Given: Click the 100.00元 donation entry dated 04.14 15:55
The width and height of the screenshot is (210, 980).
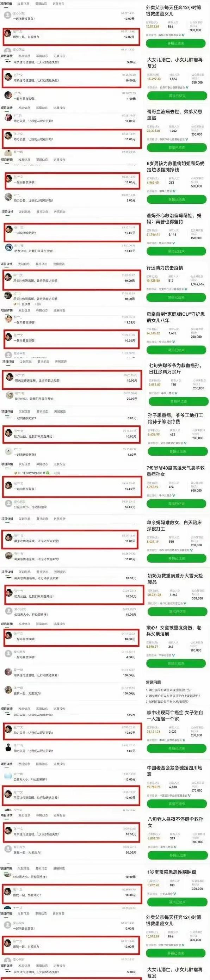Looking at the screenshot, I should point(71,690).
